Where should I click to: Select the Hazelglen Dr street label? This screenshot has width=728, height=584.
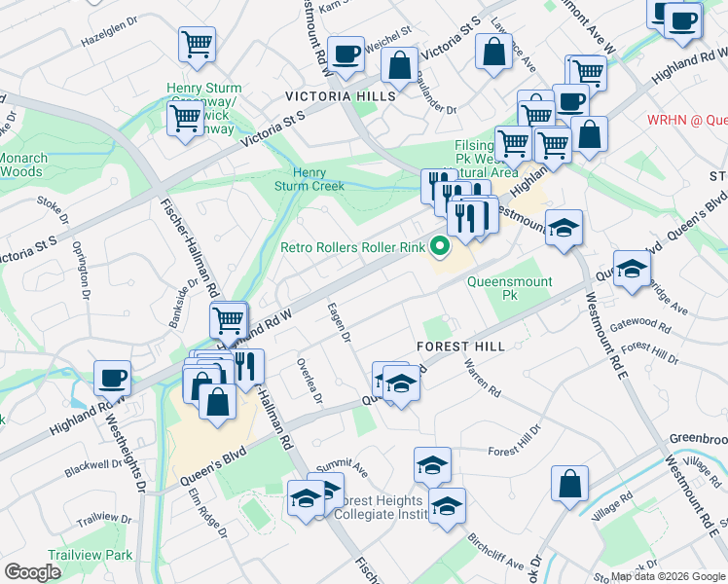(109, 31)
